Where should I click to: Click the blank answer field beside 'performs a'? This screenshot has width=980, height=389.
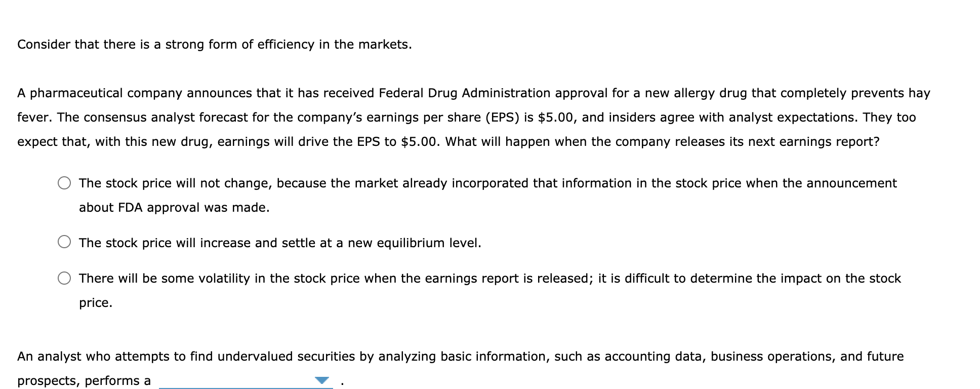click(x=228, y=382)
